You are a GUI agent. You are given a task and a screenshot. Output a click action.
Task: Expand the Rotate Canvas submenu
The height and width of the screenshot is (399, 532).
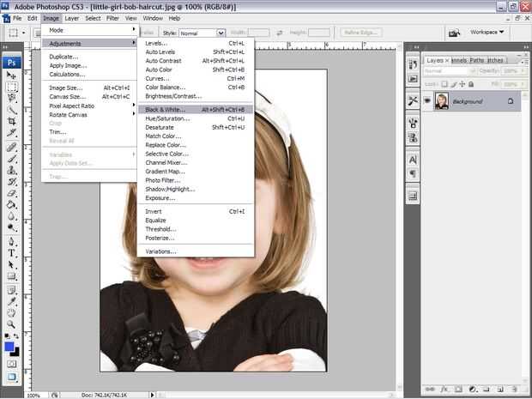tap(89, 115)
